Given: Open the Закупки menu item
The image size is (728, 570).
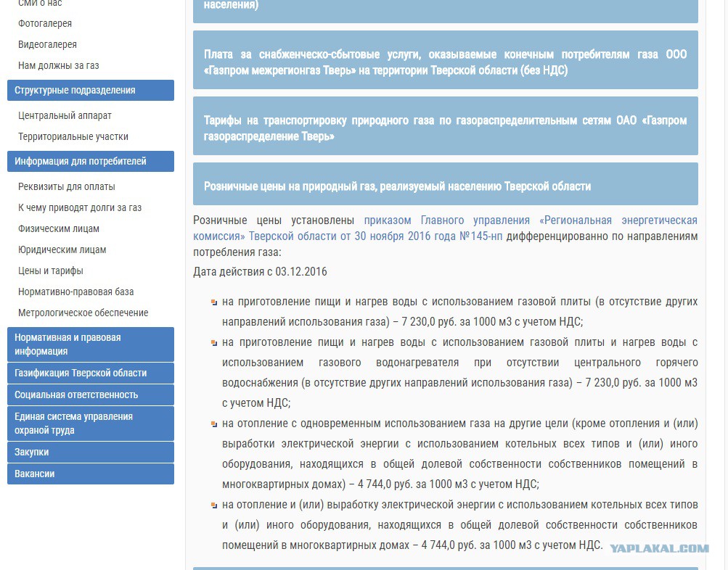Looking at the screenshot, I should coord(91,453).
